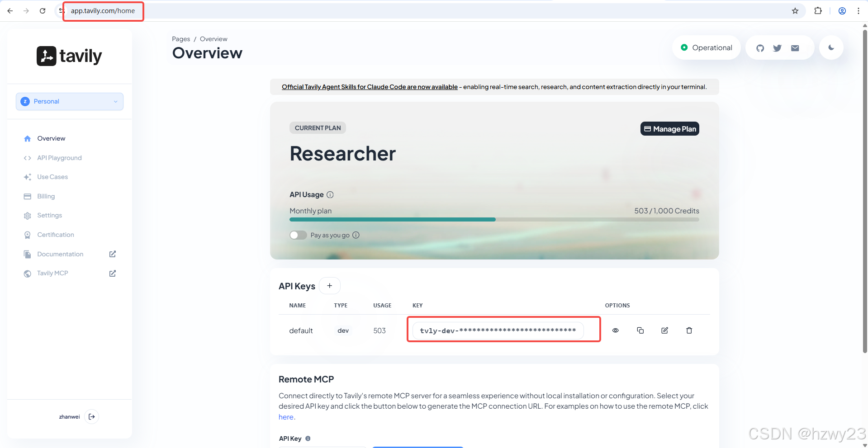Click the Settings gear icon
The height and width of the screenshot is (448, 868).
point(28,216)
